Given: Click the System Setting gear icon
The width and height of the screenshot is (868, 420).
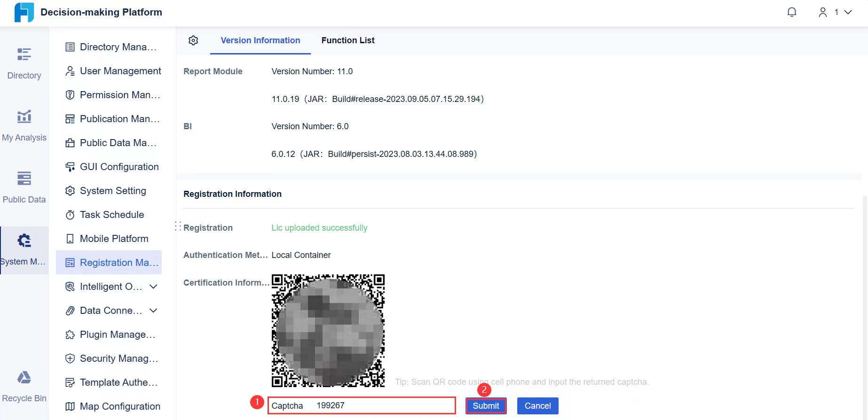Looking at the screenshot, I should [x=70, y=191].
